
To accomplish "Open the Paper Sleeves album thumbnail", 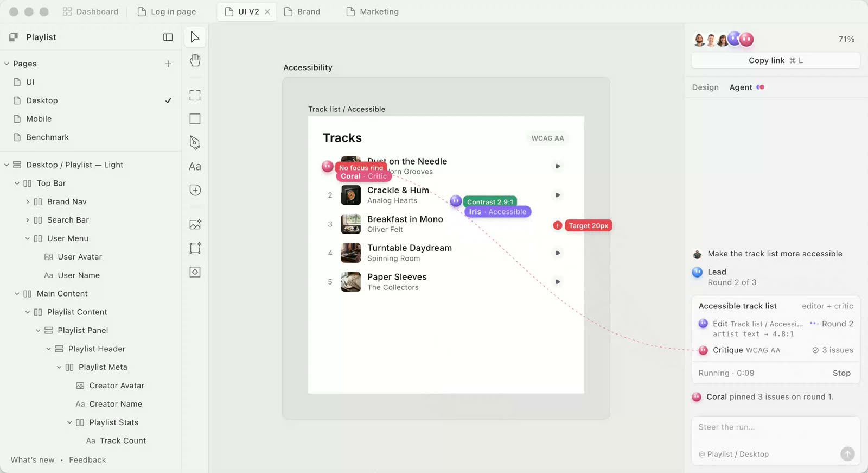I will pyautogui.click(x=350, y=282).
